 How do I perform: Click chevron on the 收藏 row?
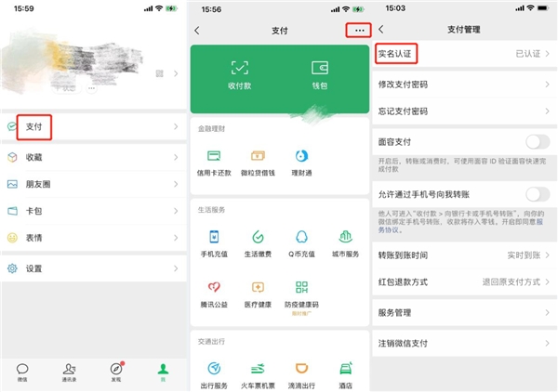tap(176, 157)
